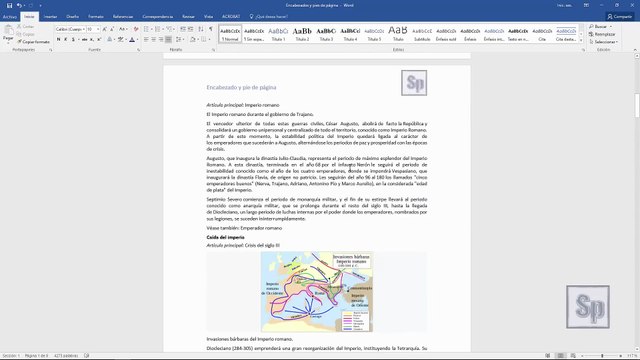This screenshot has height=360, width=640.
Task: Apply font color swatch
Action: pos(132,39)
